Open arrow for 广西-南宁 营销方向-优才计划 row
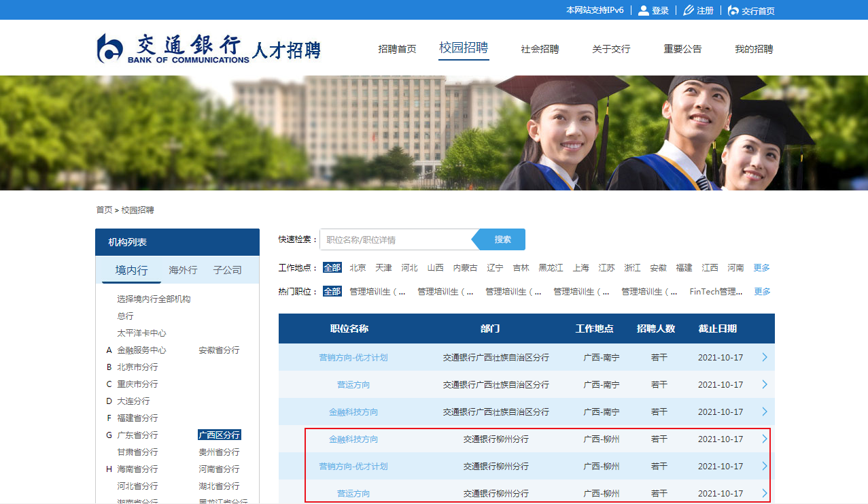The image size is (868, 504). 765,357
